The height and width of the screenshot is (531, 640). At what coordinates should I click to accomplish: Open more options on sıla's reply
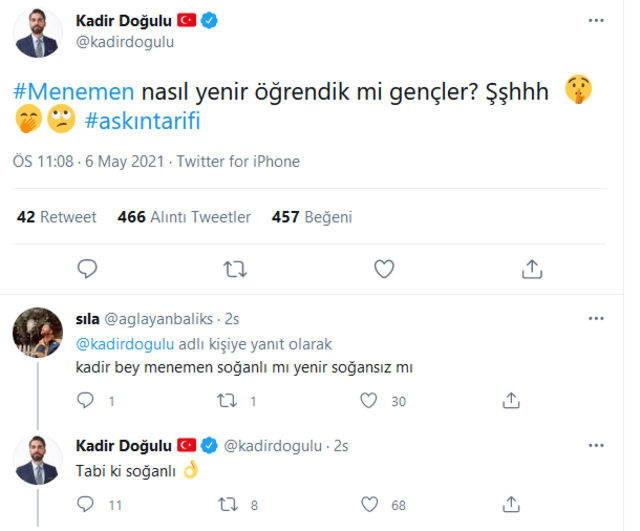point(596,319)
